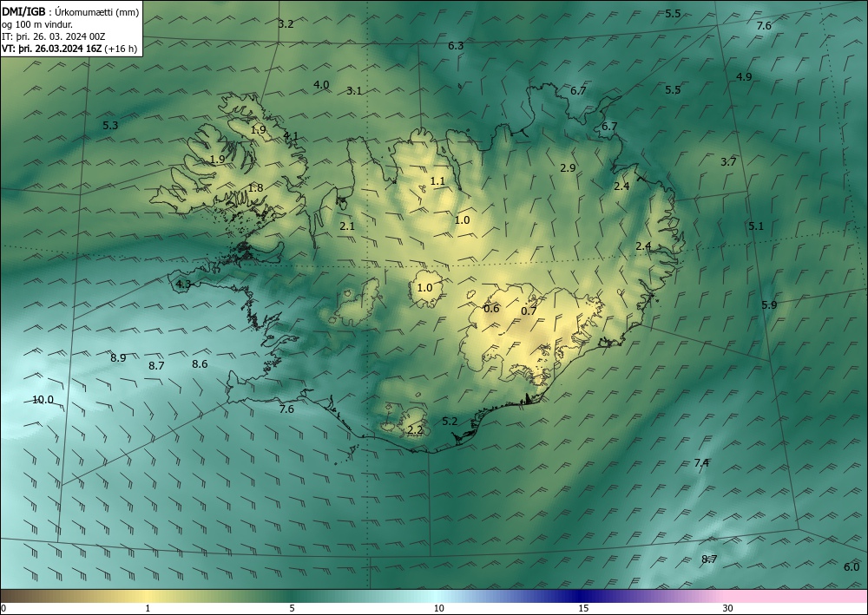Image resolution: width=868 pixels, height=615 pixels.
Task: Select the 2.2 value on the southern glacier
Action: tap(415, 430)
